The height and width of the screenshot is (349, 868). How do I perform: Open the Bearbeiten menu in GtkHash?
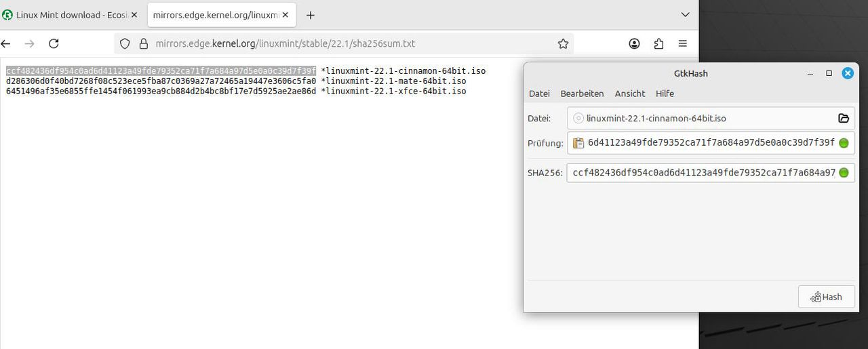[582, 94]
